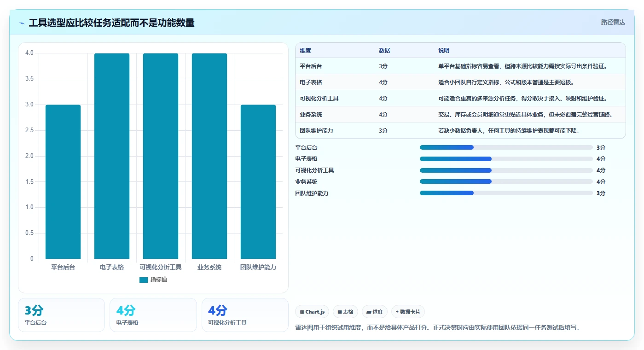
Task: Click the 团队维护能力 progress bar
Action: tap(506, 193)
